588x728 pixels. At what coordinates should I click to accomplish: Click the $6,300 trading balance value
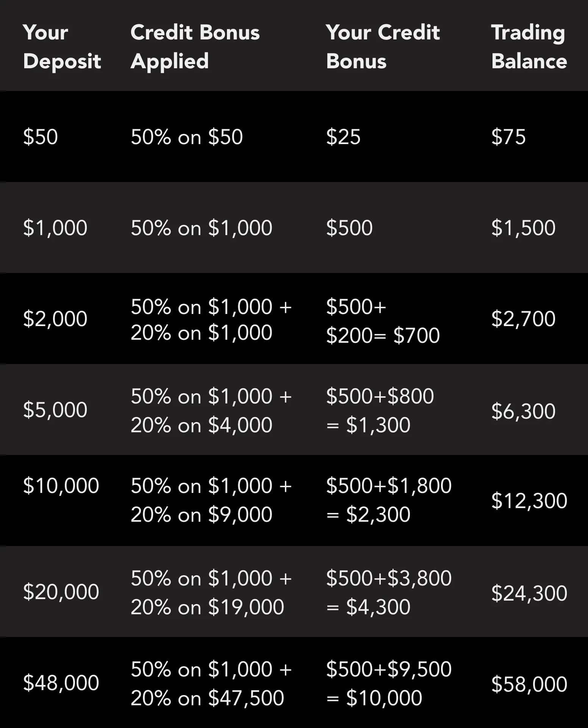pos(523,411)
